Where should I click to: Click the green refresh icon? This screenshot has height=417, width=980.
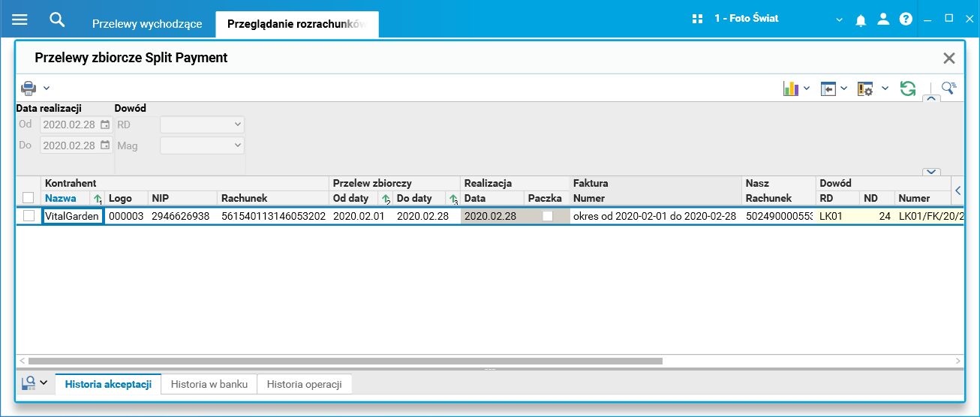(908, 88)
